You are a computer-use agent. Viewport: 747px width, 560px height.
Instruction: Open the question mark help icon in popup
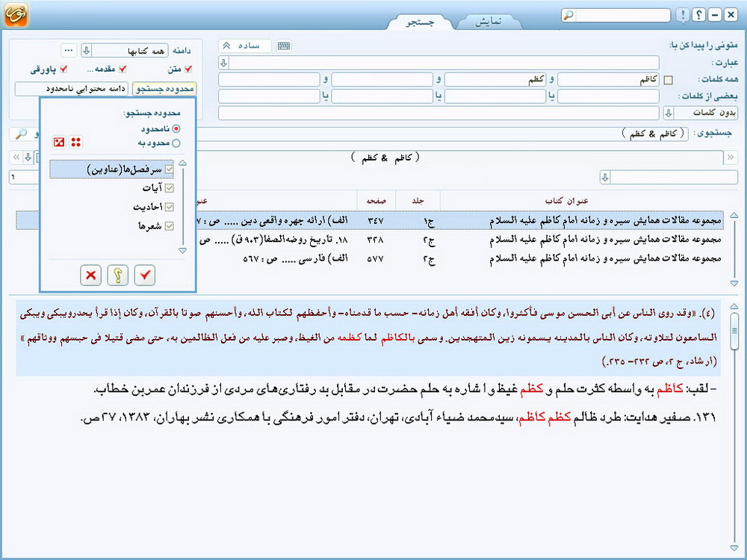click(118, 276)
